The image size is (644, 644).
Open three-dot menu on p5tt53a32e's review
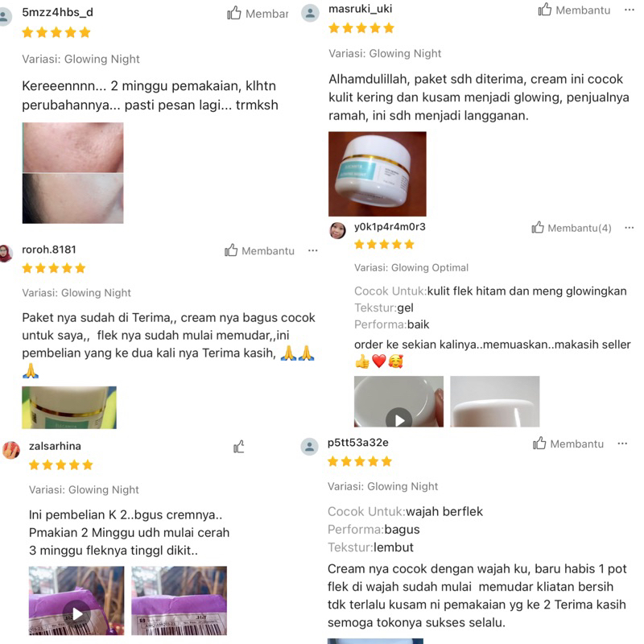622,444
